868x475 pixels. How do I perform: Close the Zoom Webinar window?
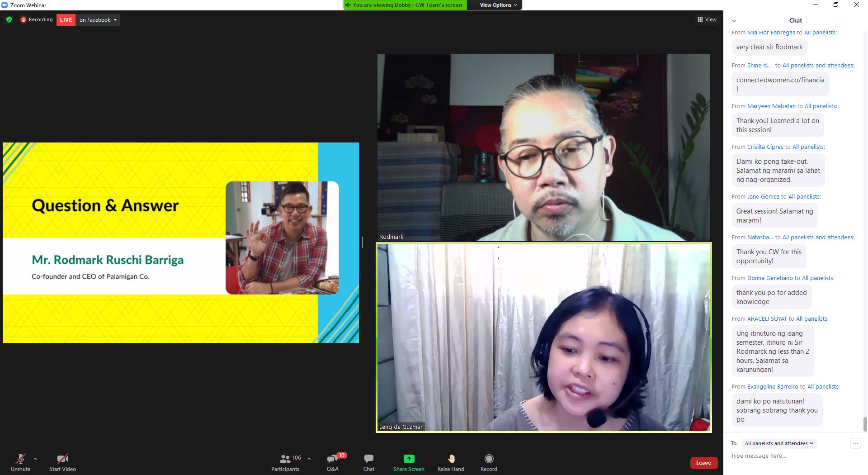point(857,5)
